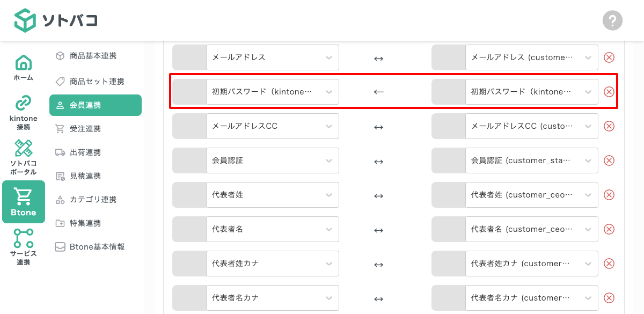
Task: Click the help question mark icon
Action: click(612, 21)
